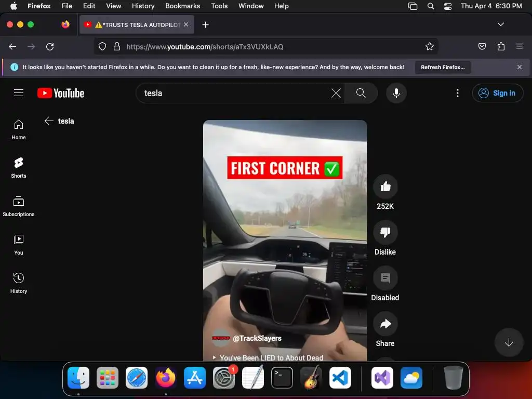Launch GarageBand from the Dock
Screen dimensions: 532x399
pos(311,378)
